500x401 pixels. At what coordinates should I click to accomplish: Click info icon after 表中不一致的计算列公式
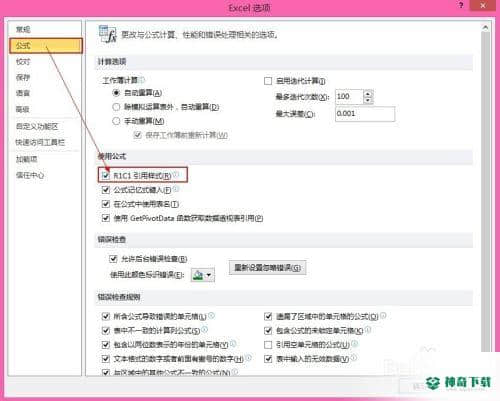204,330
